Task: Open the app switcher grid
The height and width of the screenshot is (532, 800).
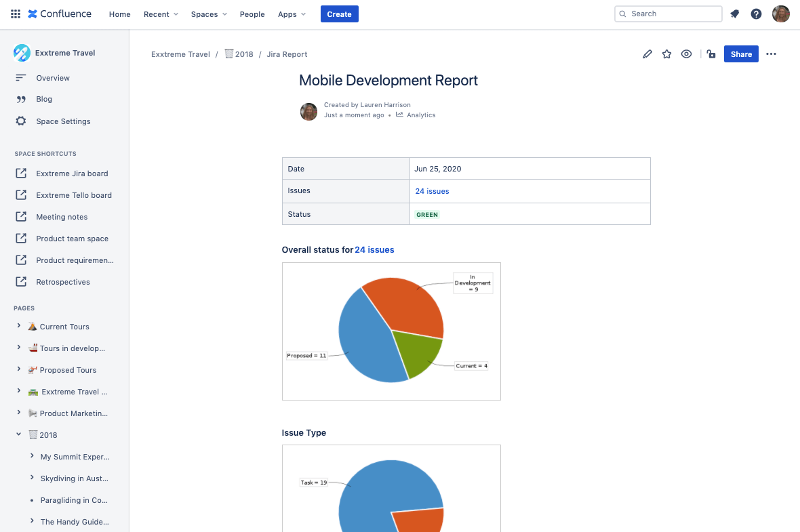Action: click(x=15, y=14)
